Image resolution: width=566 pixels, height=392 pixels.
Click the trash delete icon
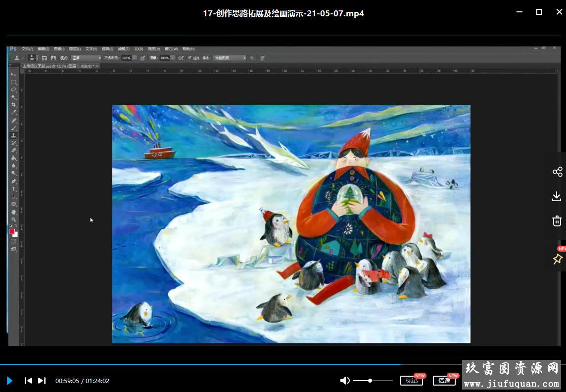click(x=557, y=221)
